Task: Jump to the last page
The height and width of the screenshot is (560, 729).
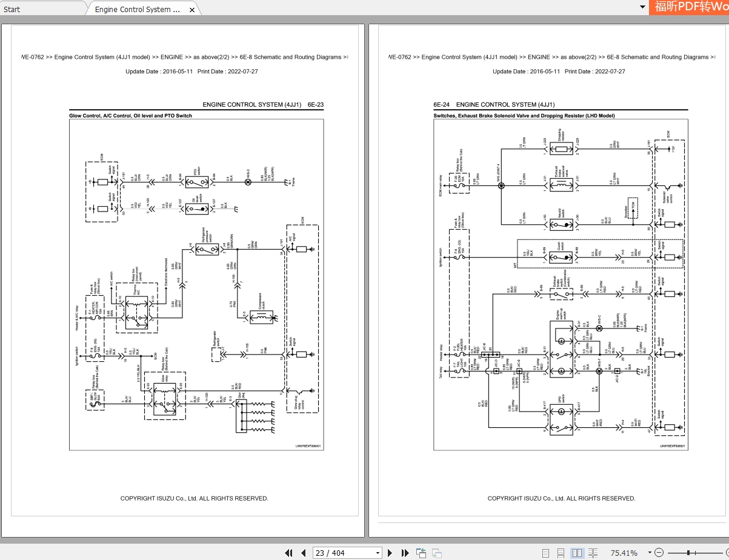Action: [404, 553]
